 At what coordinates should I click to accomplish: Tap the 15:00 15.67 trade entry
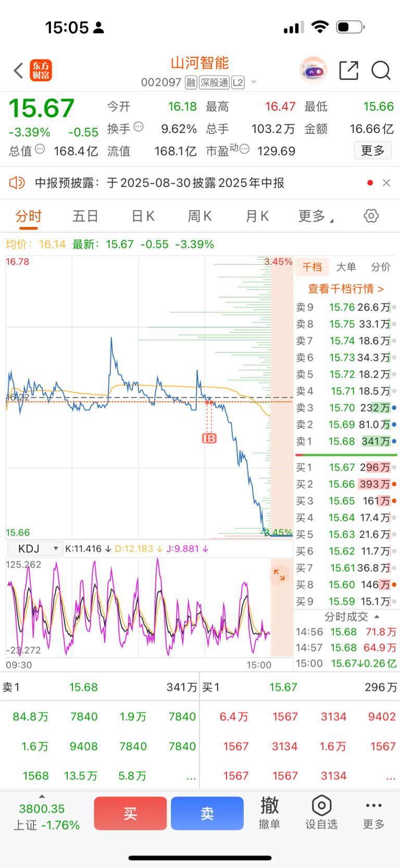tap(346, 663)
